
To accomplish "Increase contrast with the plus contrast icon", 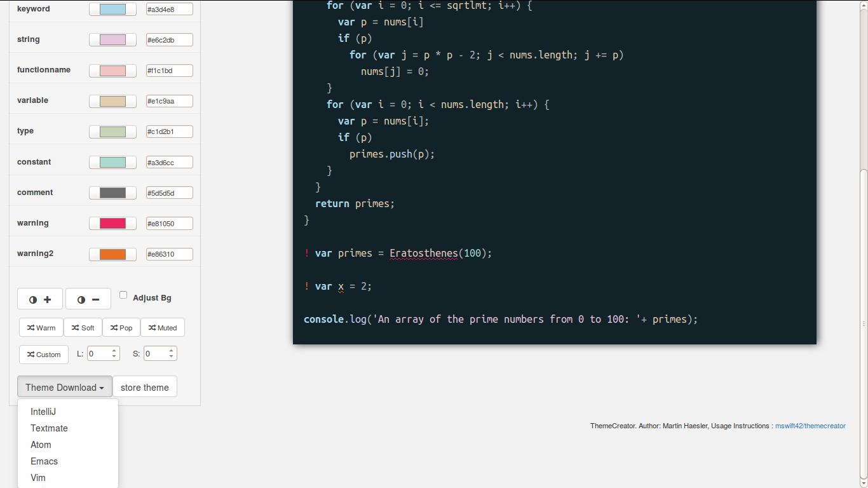I will pos(39,299).
